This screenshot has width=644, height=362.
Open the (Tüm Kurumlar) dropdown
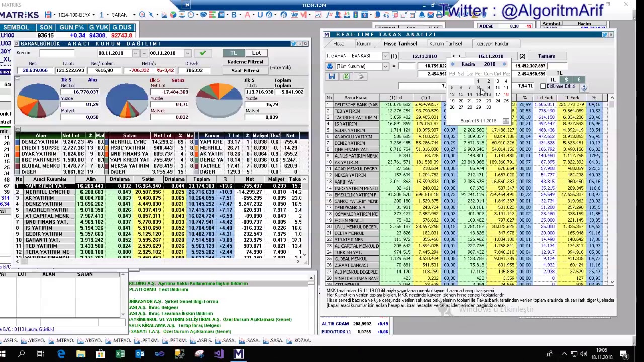[x=385, y=66]
